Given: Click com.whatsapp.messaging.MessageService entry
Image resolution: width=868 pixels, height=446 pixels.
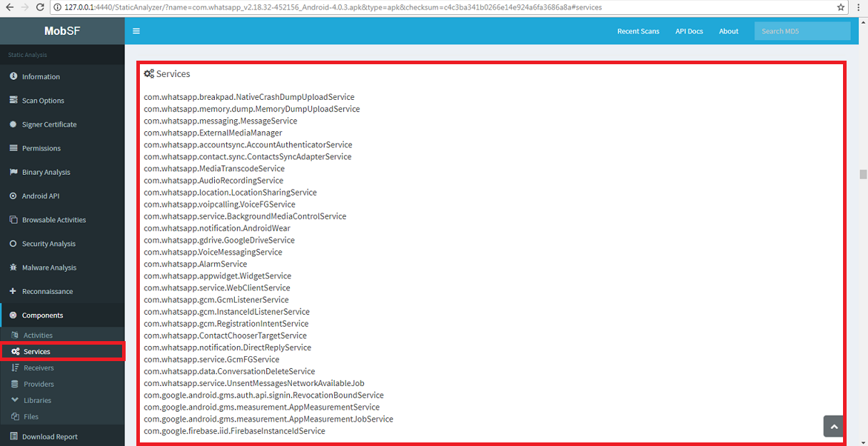Looking at the screenshot, I should pyautogui.click(x=221, y=121).
